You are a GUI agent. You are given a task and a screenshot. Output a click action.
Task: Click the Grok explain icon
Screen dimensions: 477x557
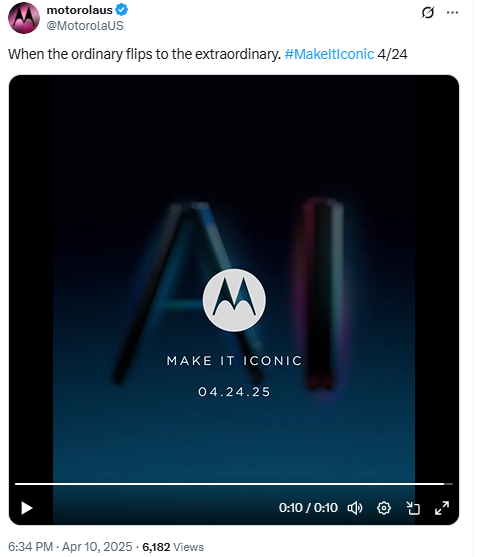(x=430, y=12)
